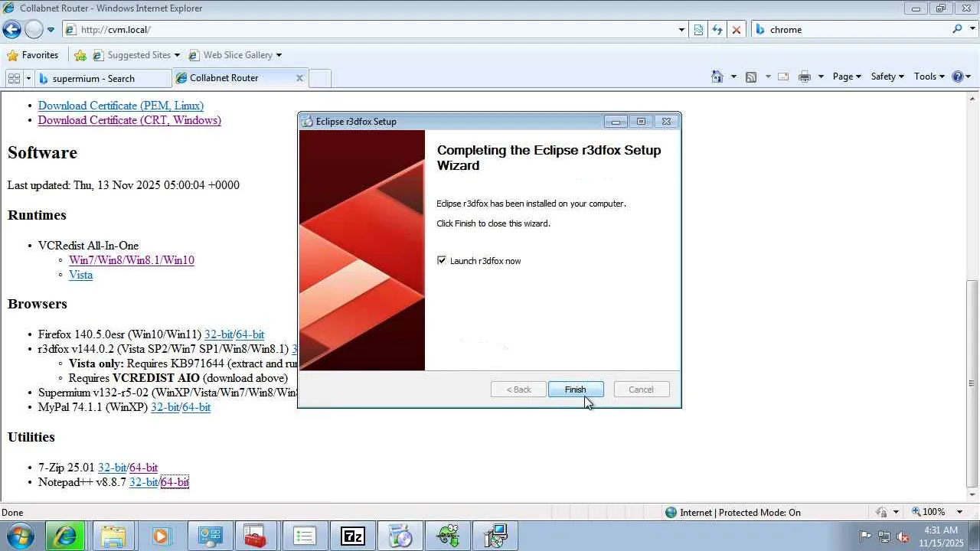Click Cancel in r3dfox Setup wizard
Image resolution: width=980 pixels, height=551 pixels.
[x=642, y=390]
